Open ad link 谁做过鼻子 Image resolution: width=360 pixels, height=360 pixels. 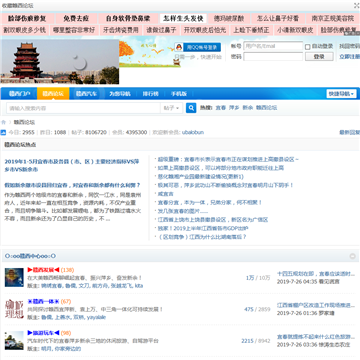pos(161,30)
